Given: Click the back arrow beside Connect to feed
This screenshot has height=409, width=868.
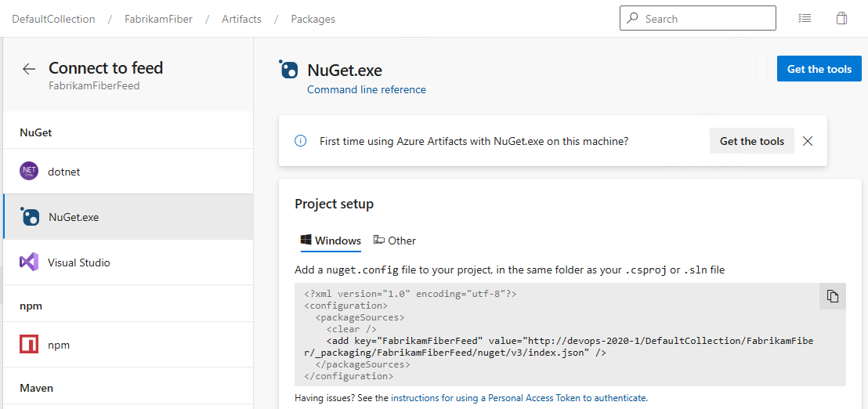Looking at the screenshot, I should tap(29, 69).
